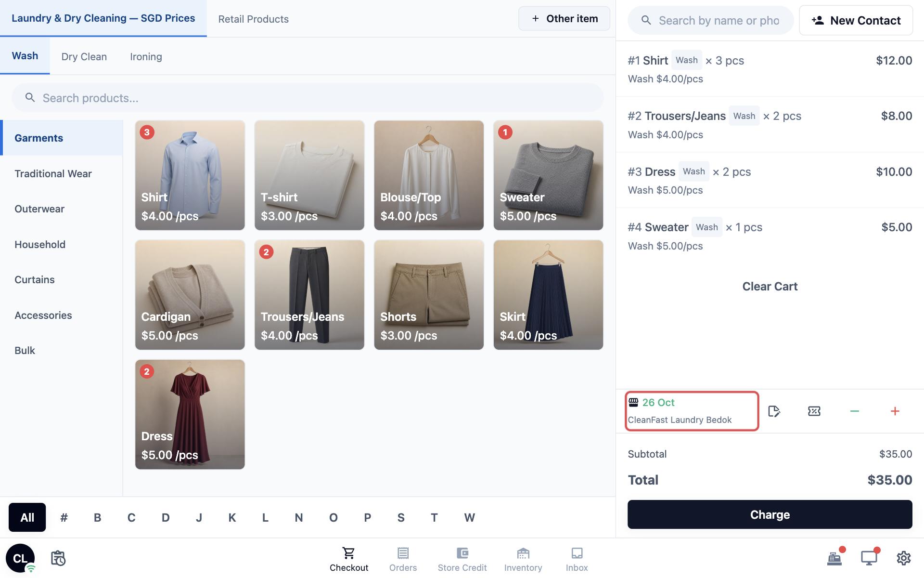Screen dimensions: 924x578
Task: Select the Curtains category
Action: 62,280
